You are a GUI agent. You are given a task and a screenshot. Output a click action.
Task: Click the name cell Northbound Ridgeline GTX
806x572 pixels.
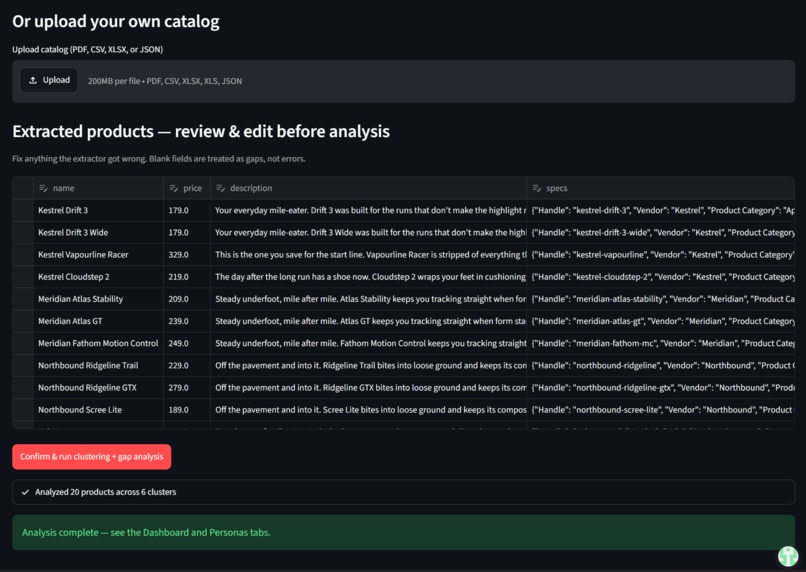[x=98, y=388]
